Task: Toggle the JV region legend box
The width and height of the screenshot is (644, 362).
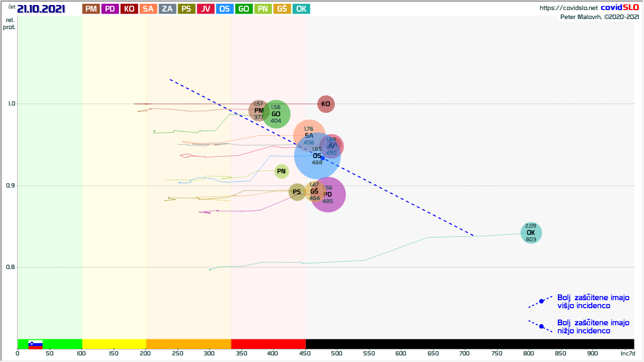Action: click(x=206, y=9)
